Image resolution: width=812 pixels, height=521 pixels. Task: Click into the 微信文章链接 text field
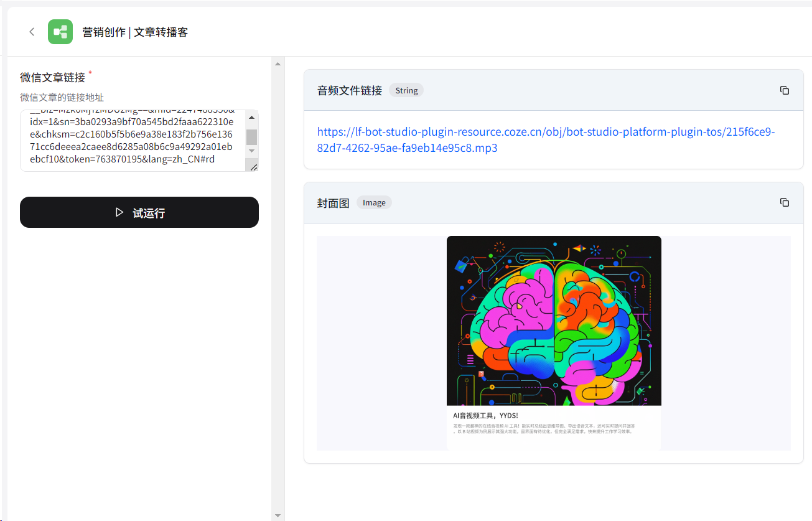131,141
